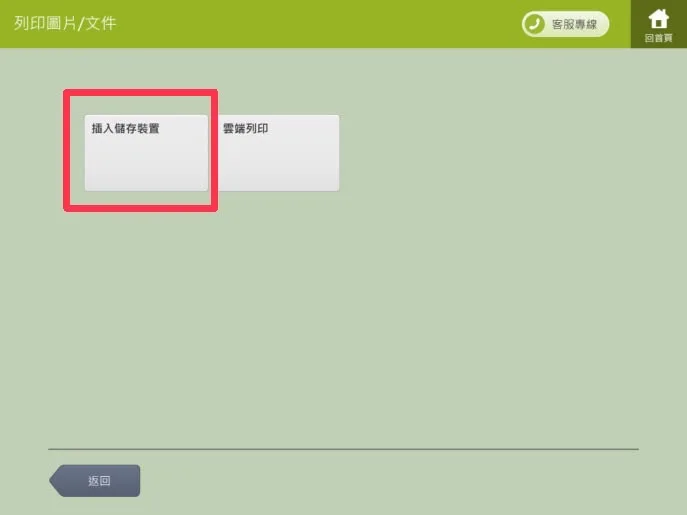Image resolution: width=687 pixels, height=515 pixels.
Task: Click the pointed left edge of 返回
Action: tap(55, 480)
